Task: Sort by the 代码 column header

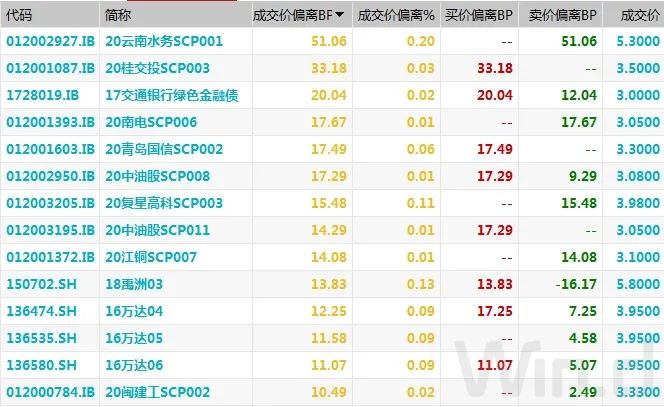Action: coord(20,15)
